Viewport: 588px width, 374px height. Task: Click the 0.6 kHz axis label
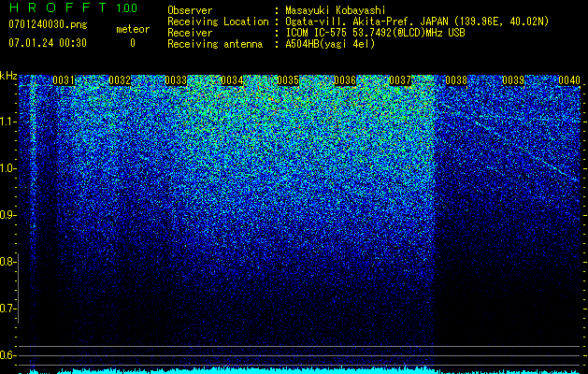point(7,355)
